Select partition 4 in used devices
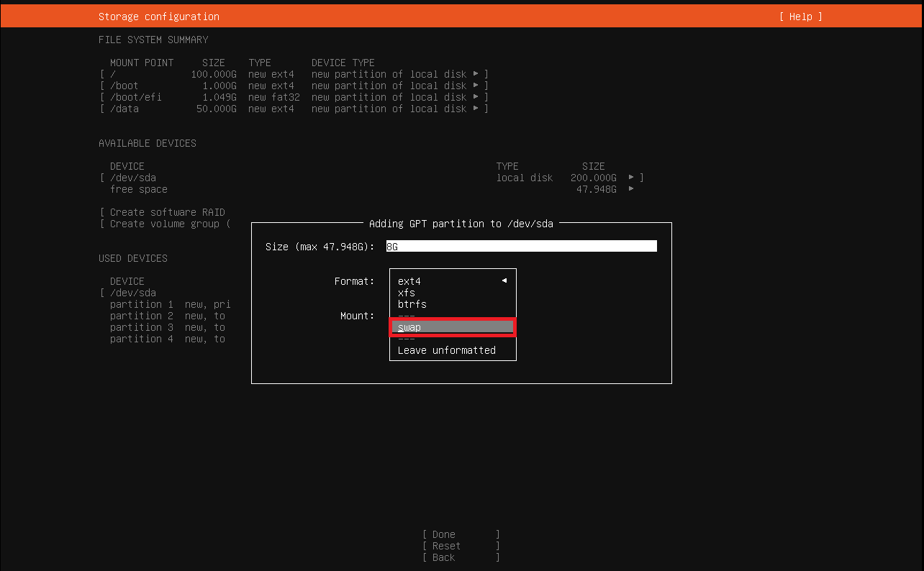Screen dimensions: 924x571 (x=167, y=339)
